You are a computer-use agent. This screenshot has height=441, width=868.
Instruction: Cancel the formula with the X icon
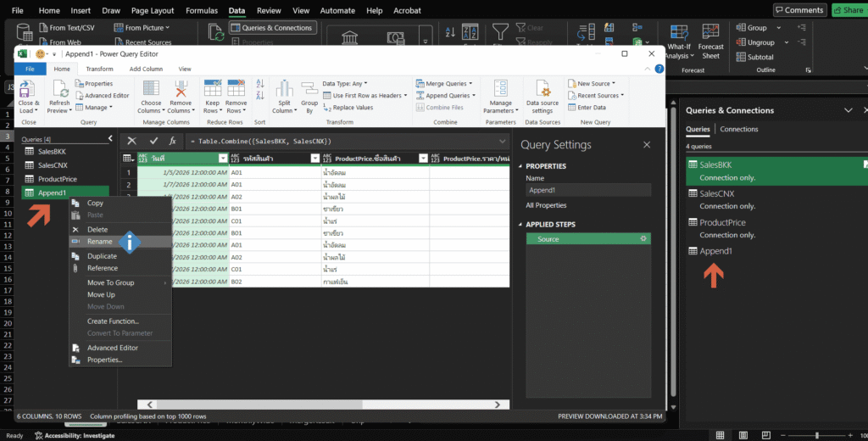[x=131, y=141]
